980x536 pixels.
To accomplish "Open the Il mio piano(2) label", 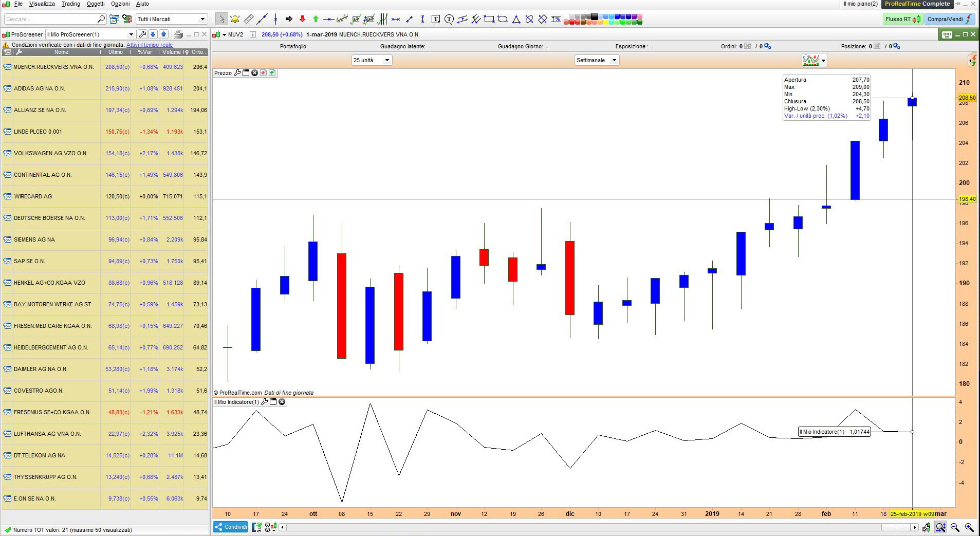I will click(860, 4).
